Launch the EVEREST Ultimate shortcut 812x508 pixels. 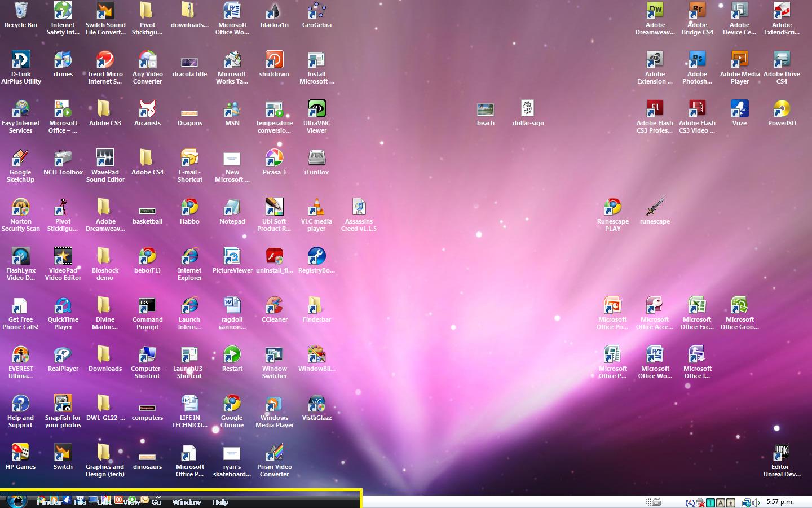21,362
